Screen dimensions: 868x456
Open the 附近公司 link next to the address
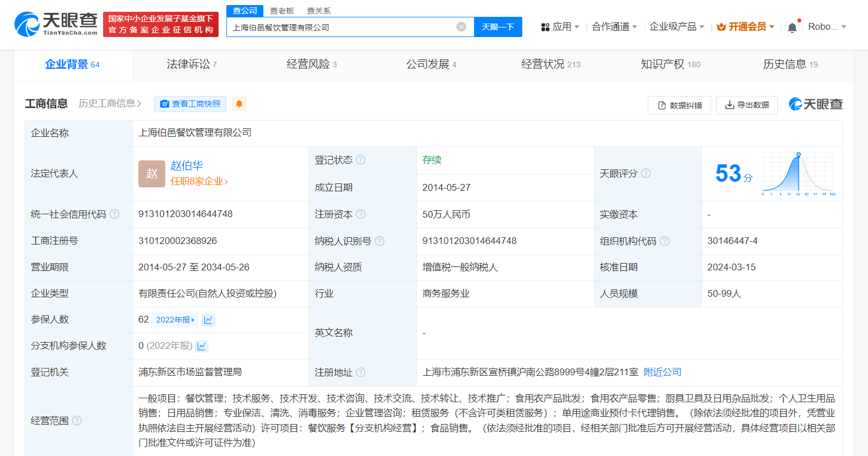click(663, 372)
